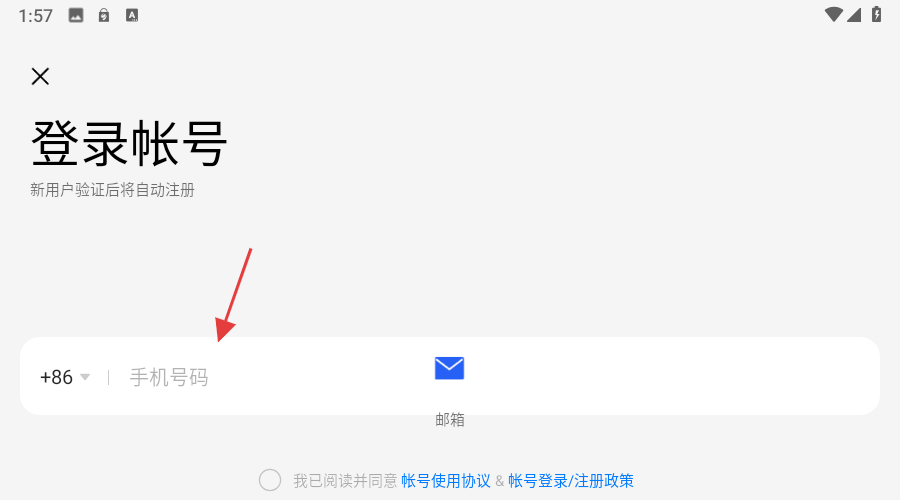The height and width of the screenshot is (500, 900).
Task: Tap the cellular signal strength icon
Action: click(854, 14)
